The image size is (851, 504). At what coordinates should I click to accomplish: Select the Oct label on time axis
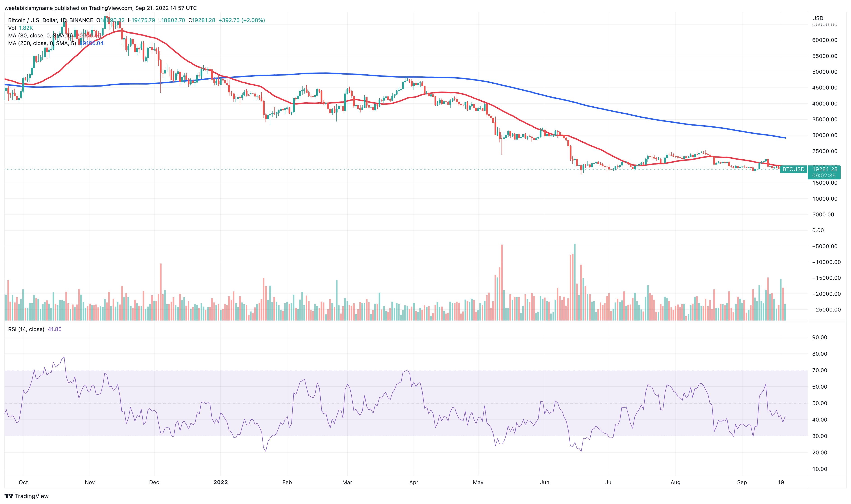[23, 482]
